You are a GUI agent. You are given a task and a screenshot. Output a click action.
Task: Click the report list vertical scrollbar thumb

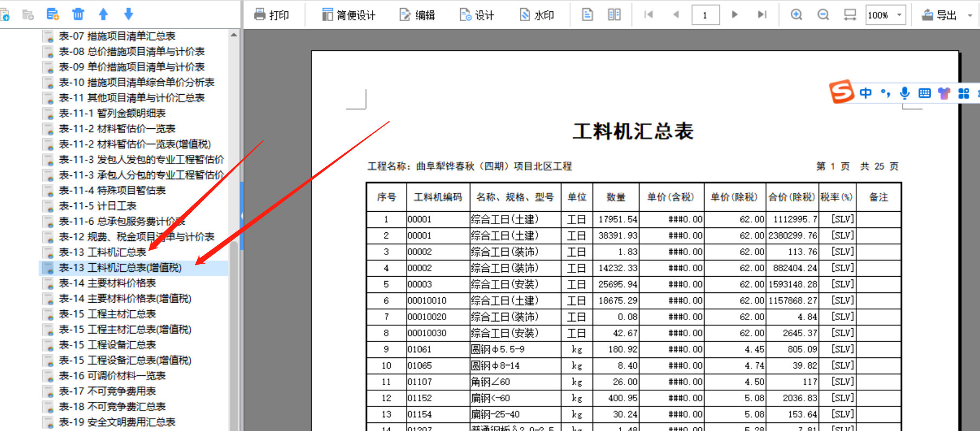[x=234, y=336]
